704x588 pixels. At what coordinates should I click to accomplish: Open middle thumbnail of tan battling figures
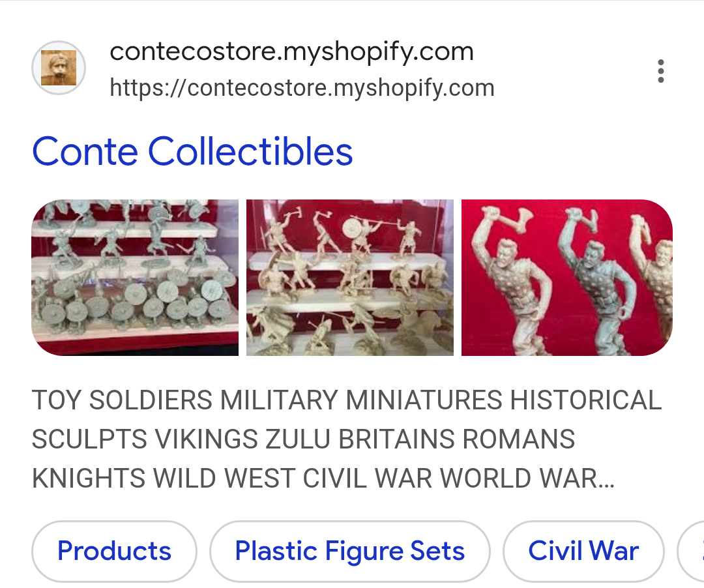point(350,278)
